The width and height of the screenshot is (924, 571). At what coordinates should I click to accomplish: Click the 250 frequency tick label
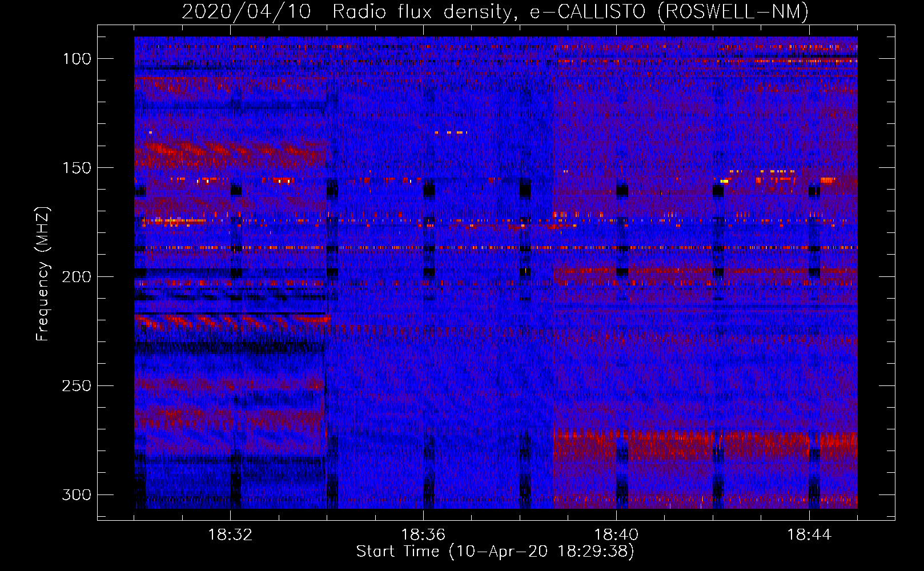[x=77, y=386]
